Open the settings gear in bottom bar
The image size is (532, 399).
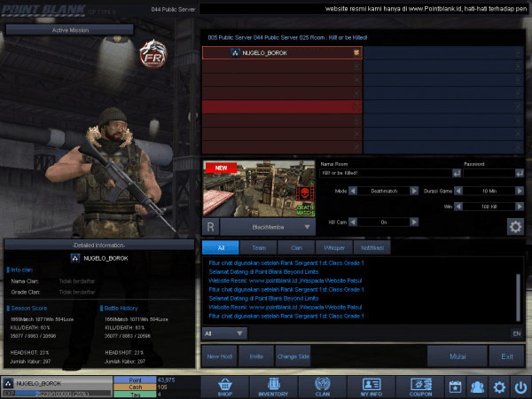pyautogui.click(x=499, y=387)
